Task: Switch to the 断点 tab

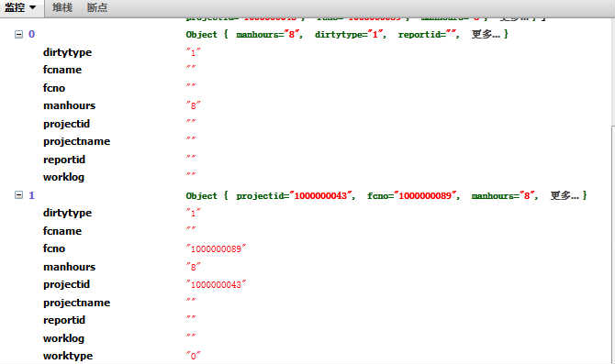Action: click(x=97, y=8)
